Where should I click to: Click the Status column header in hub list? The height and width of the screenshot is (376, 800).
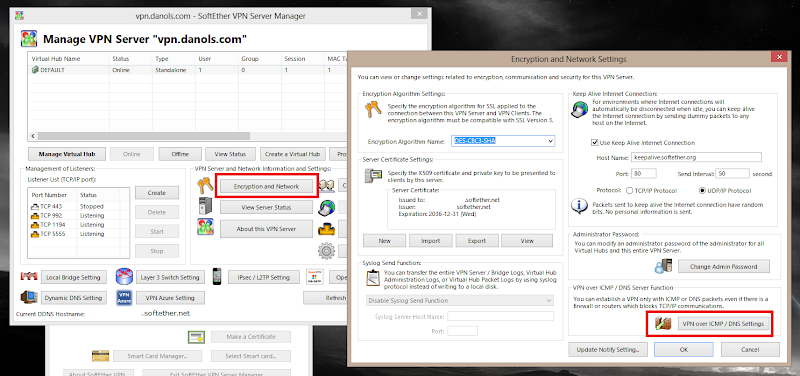pos(130,59)
